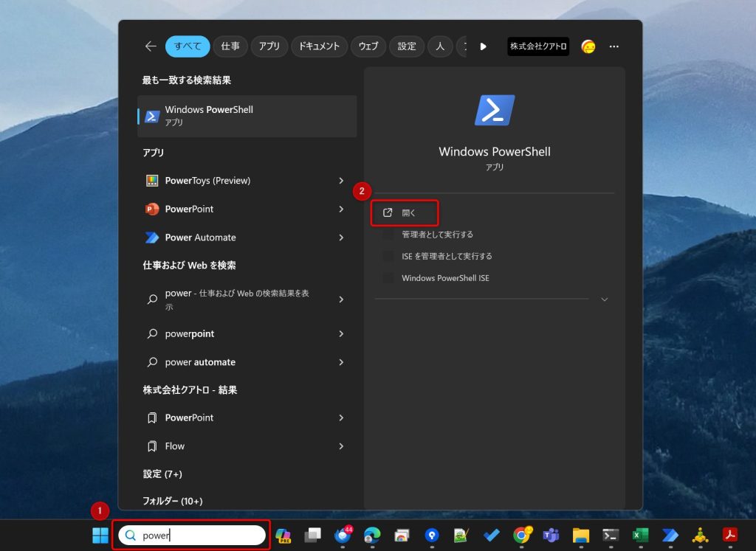Open the Terminal icon on the taskbar
The width and height of the screenshot is (756, 551).
[x=611, y=535]
